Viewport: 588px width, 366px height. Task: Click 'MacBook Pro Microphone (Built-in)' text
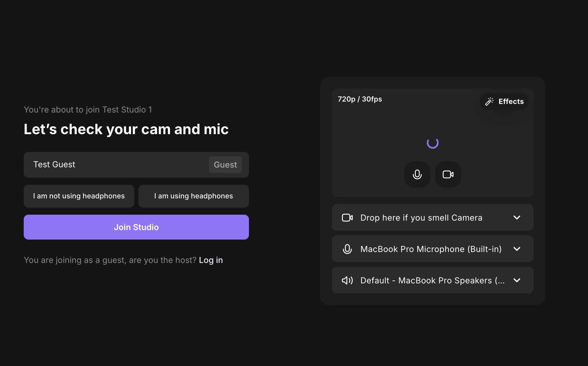point(431,249)
